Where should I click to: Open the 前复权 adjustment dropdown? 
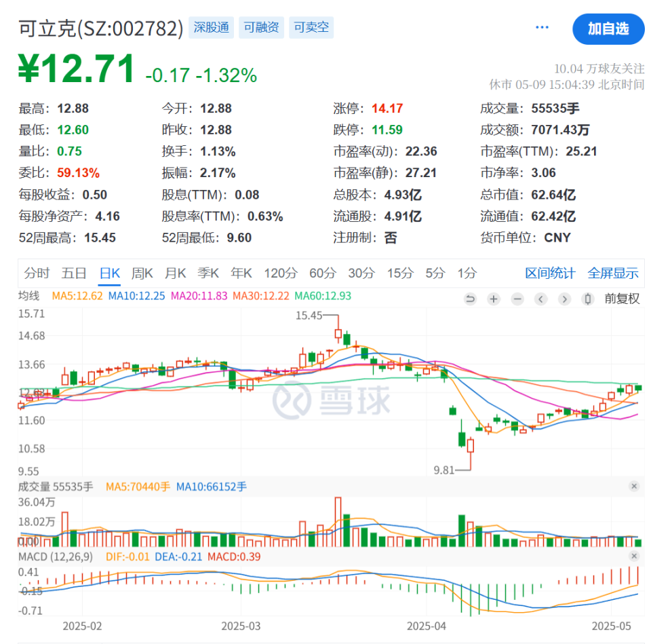coord(622,299)
